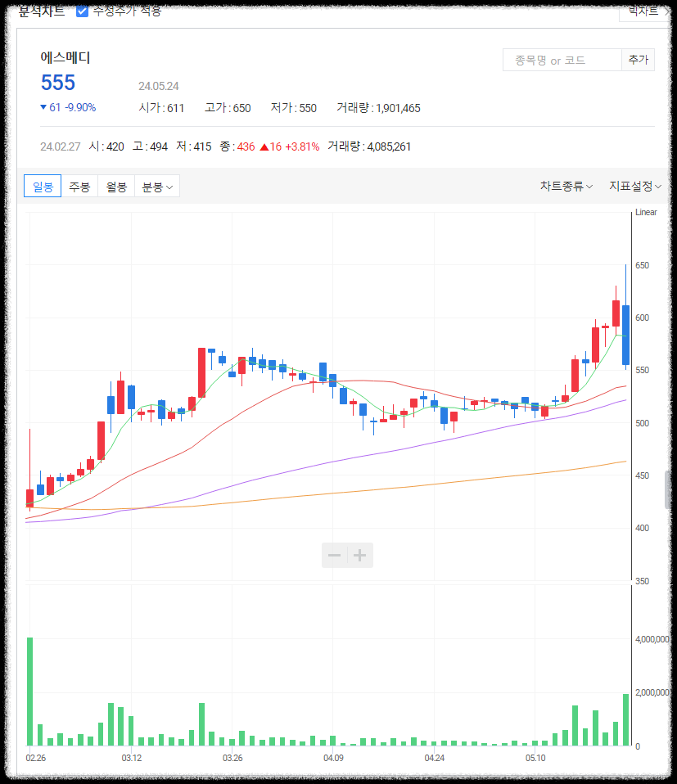Click the 에스메디 stock name
Viewport: 677px width, 784px height.
(x=65, y=57)
